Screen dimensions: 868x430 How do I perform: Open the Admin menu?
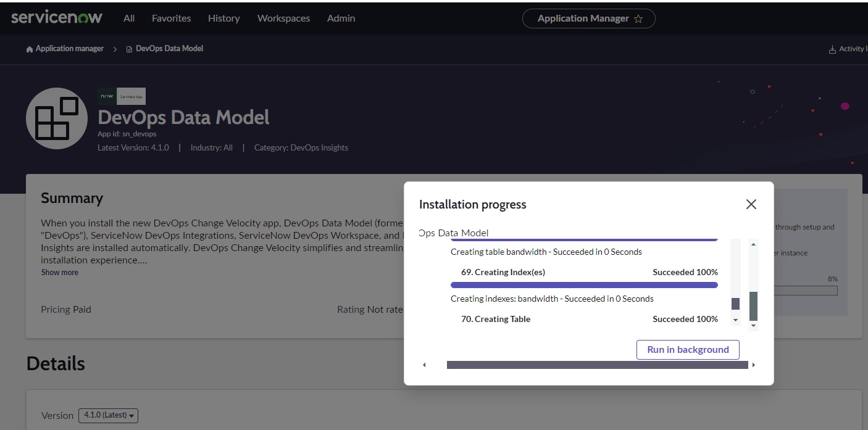pyautogui.click(x=341, y=19)
